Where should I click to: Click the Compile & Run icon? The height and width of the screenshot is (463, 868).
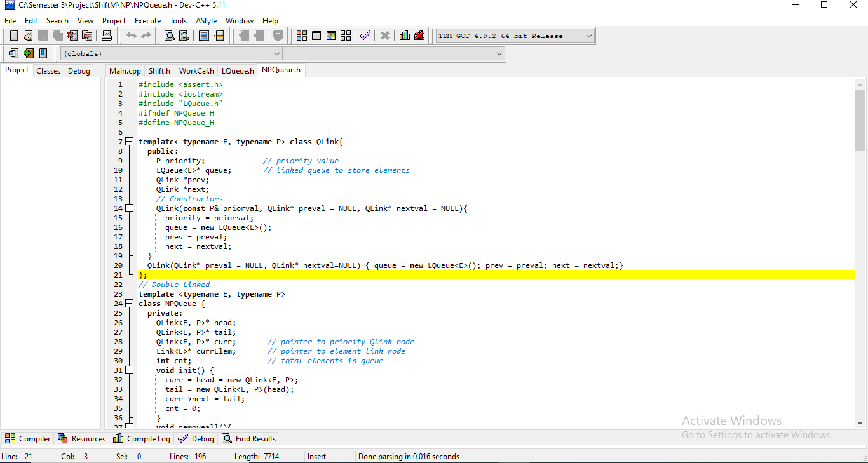click(331, 36)
